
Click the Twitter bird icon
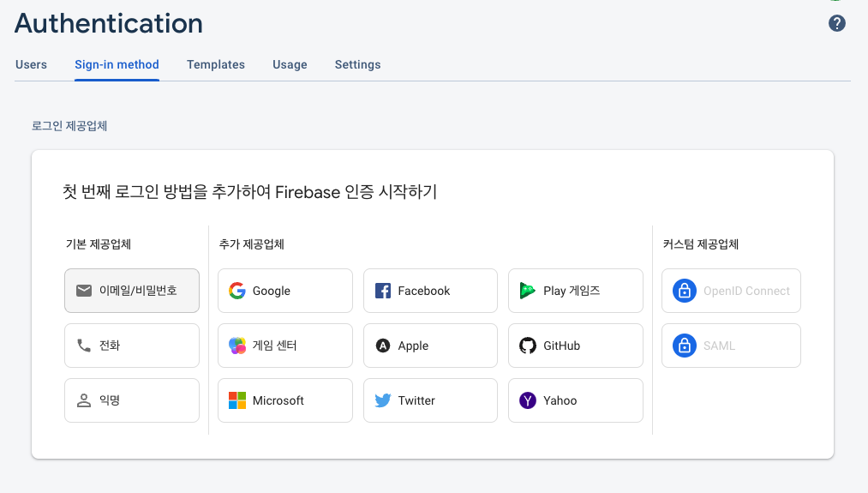382,400
